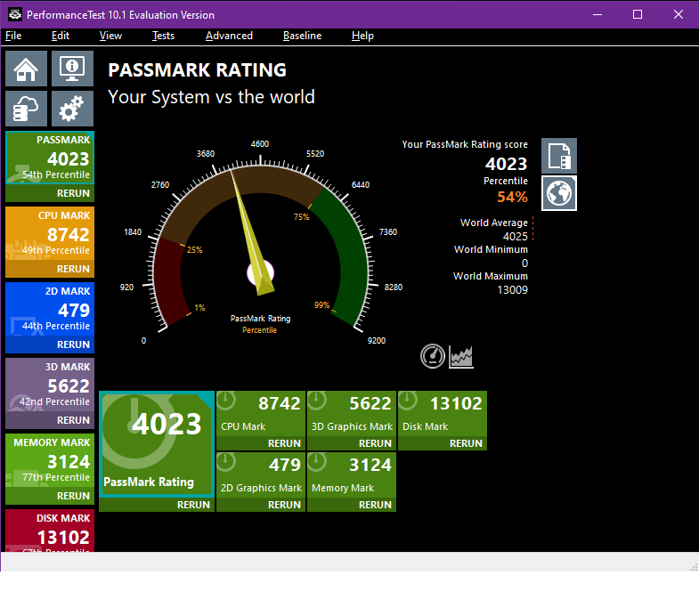This screenshot has width=699, height=616.
Task: Go to the Home icon
Action: pos(26,69)
